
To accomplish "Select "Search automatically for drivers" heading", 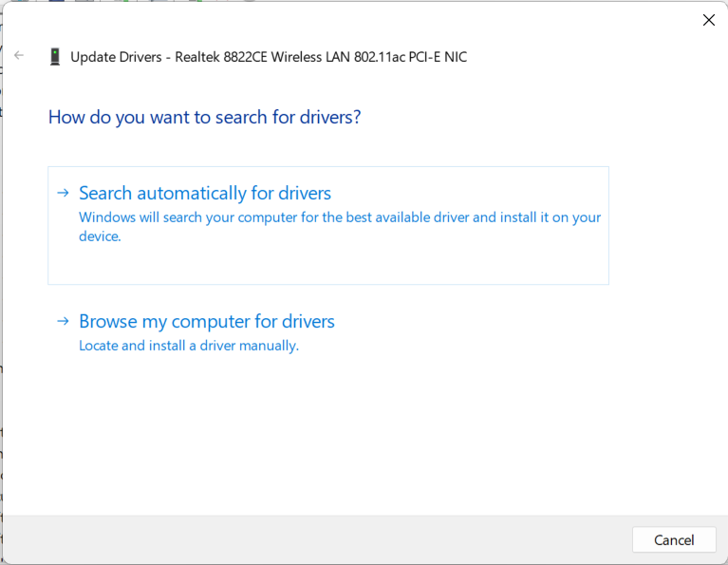I will pyautogui.click(x=205, y=193).
